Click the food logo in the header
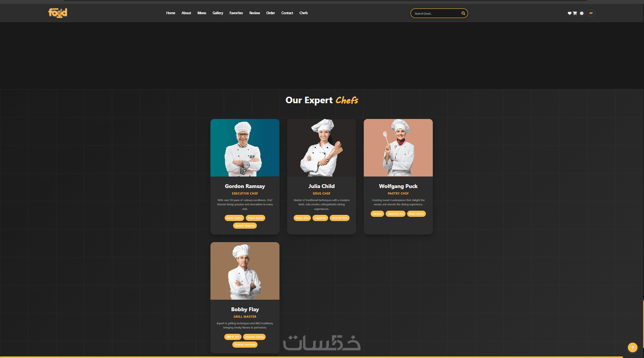This screenshot has height=358, width=644. (x=58, y=13)
